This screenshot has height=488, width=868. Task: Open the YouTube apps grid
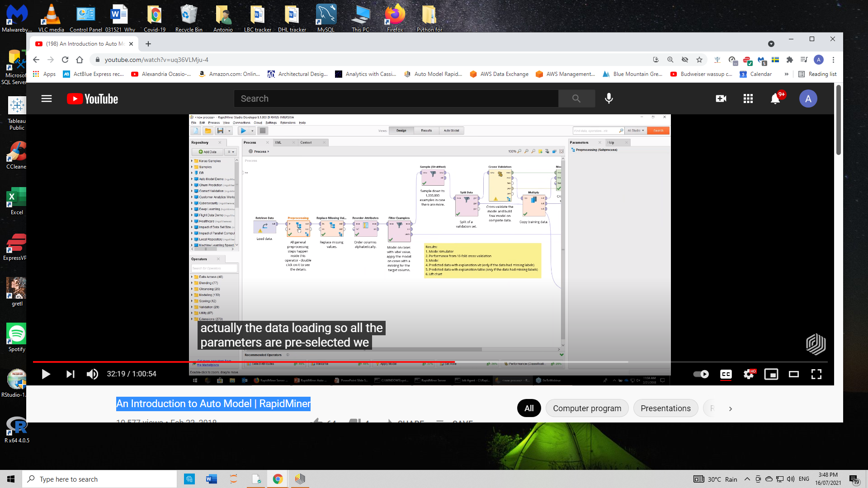coord(748,99)
